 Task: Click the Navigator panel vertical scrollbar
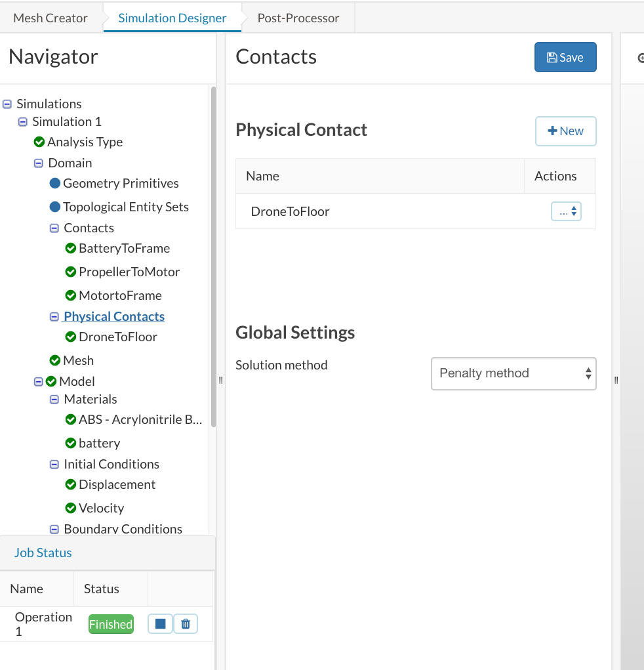[x=213, y=256]
